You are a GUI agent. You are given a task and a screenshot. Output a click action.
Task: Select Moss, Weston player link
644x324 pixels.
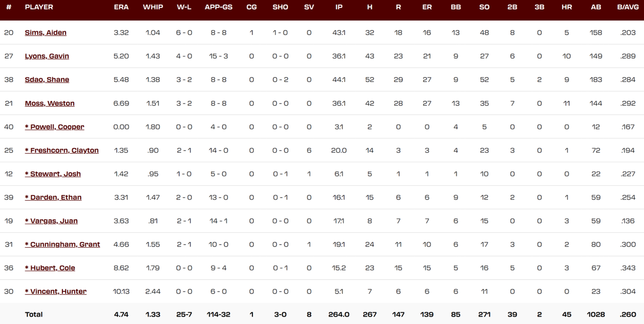50,103
